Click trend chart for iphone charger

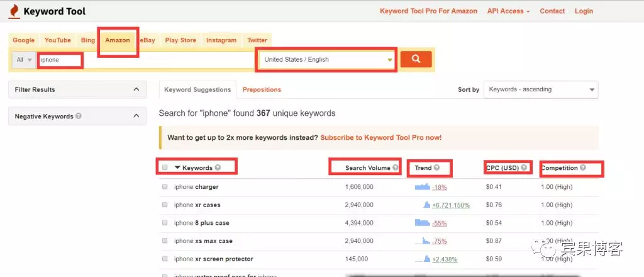pos(422,186)
